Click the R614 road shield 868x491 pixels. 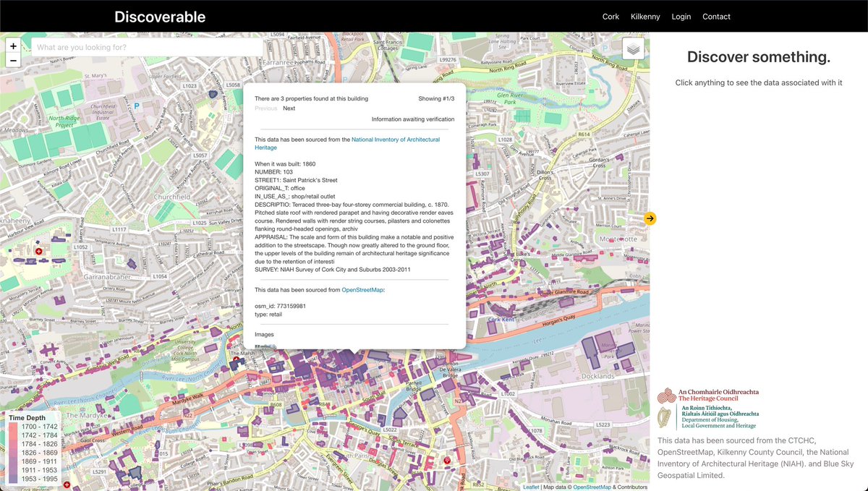584,135
